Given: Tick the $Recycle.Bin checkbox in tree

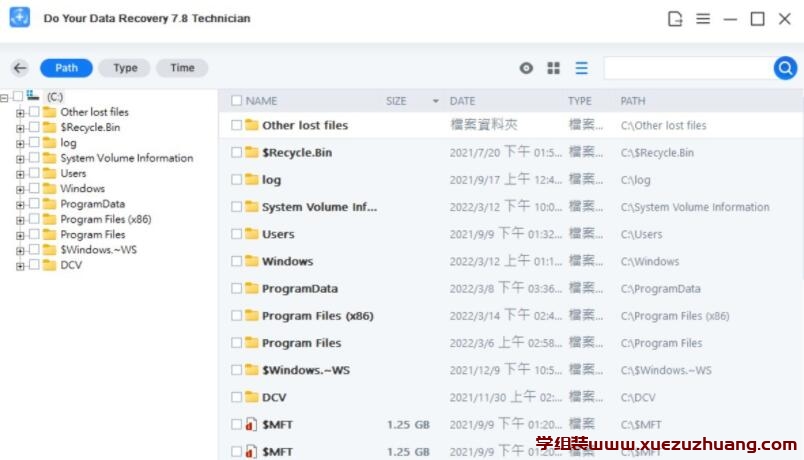Looking at the screenshot, I should pyautogui.click(x=34, y=128).
